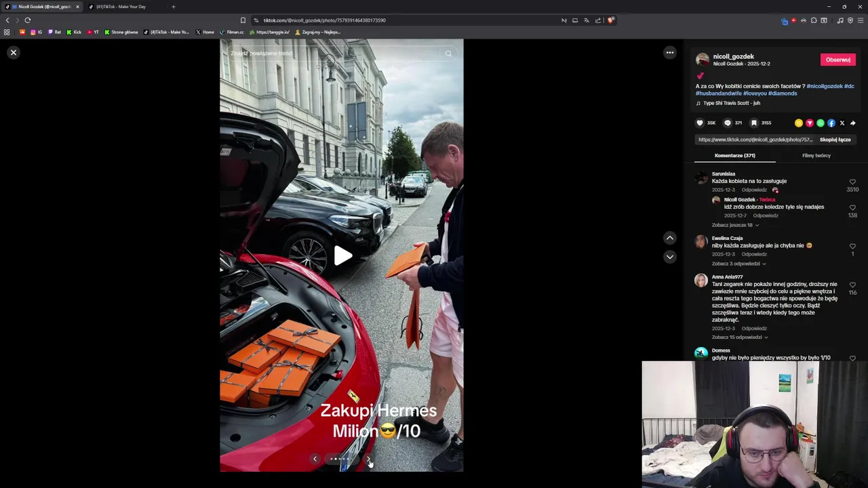Play the slideshow with center play button
This screenshot has width=868, height=488.
point(342,256)
